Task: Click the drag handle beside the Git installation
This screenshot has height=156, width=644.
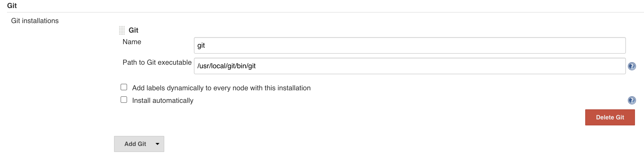Action: click(122, 30)
